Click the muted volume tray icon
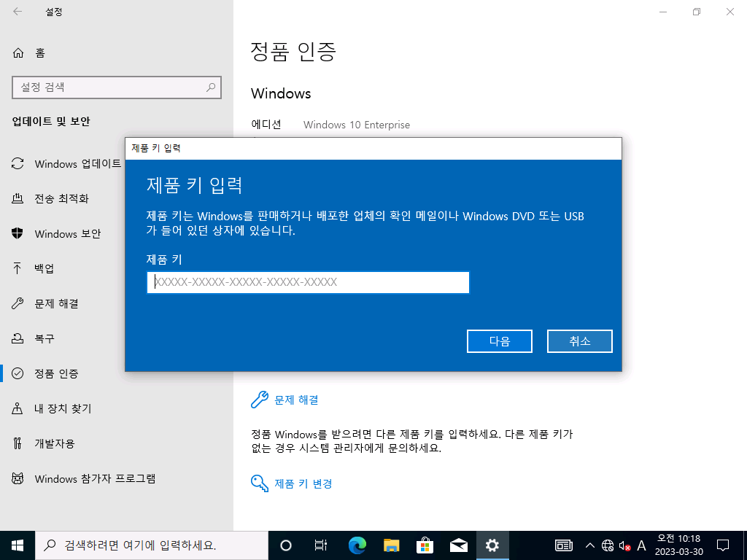Viewport: 747px width, 560px height. click(x=624, y=545)
